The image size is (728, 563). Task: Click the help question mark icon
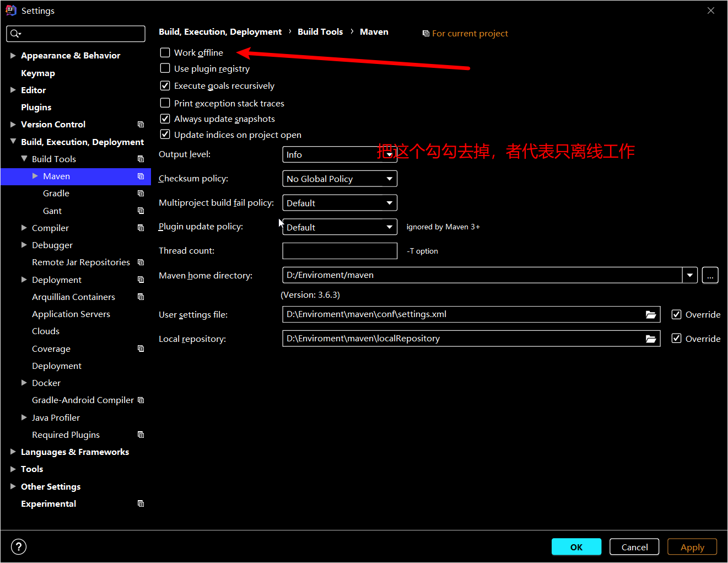[x=19, y=546]
